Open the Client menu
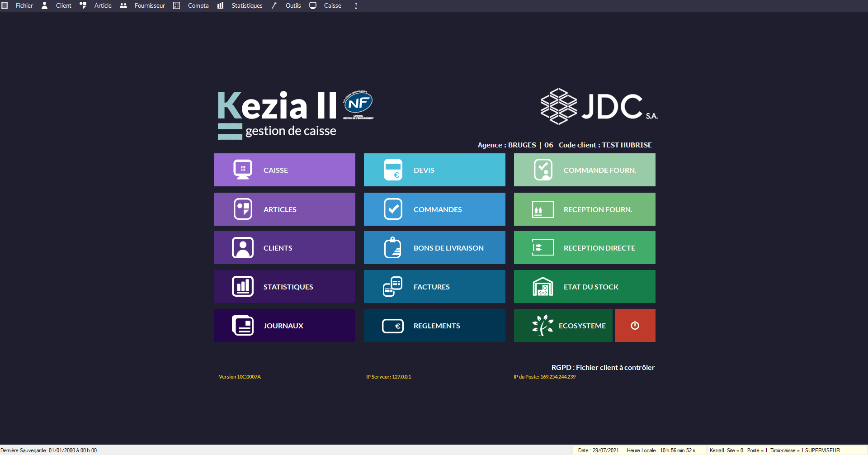The height and width of the screenshot is (455, 868). 64,5
